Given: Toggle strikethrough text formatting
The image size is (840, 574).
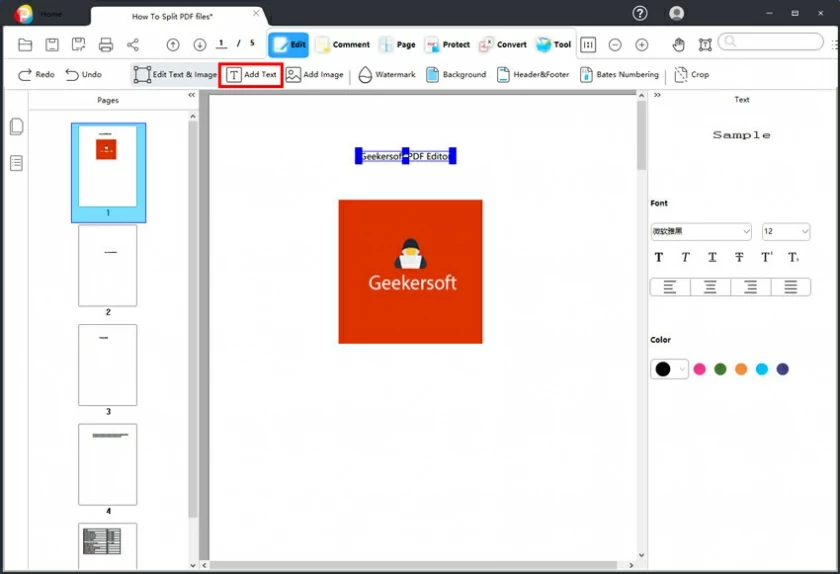Looking at the screenshot, I should click(739, 258).
